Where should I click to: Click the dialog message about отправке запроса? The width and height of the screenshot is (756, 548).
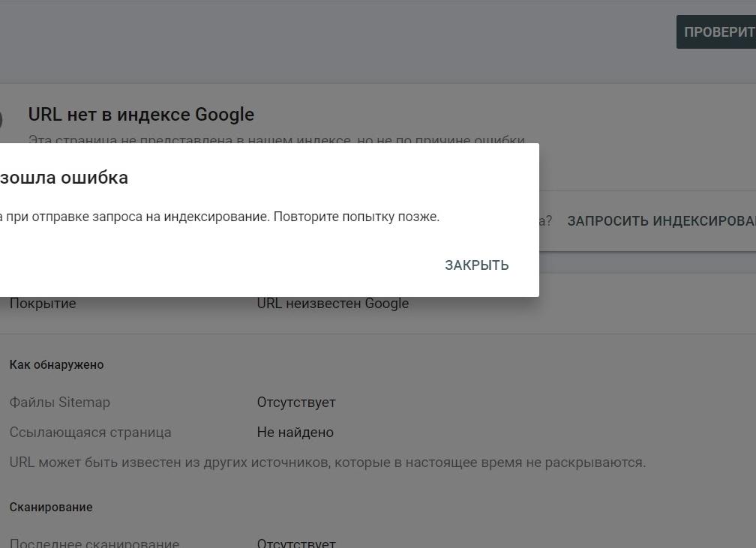pos(220,217)
